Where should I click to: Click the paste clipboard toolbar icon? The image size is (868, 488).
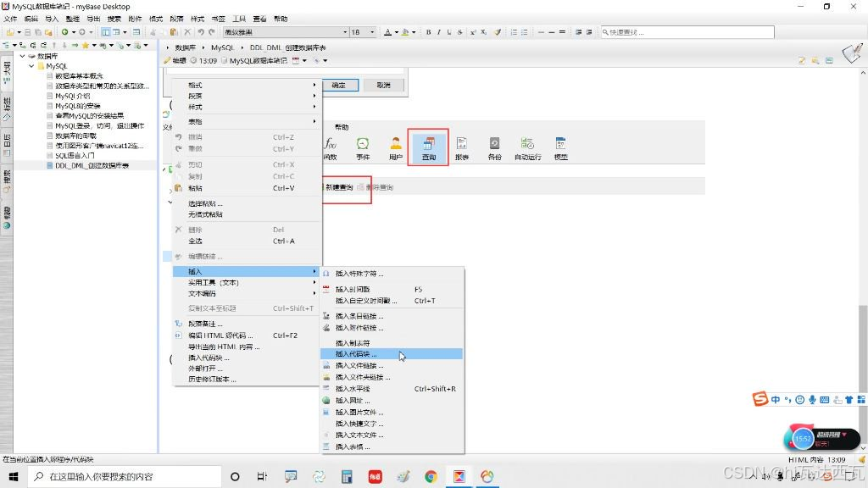tap(173, 32)
